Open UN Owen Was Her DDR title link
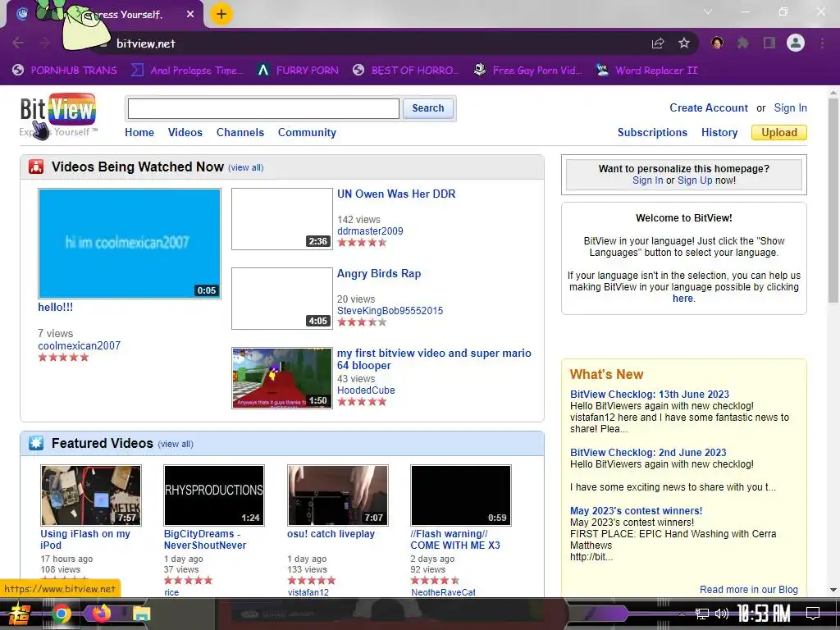The width and height of the screenshot is (840, 630). tap(396, 194)
